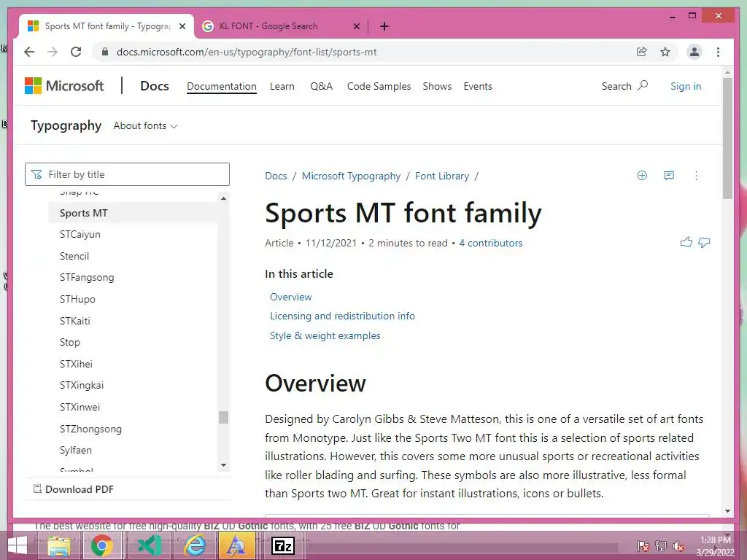This screenshot has height=560, width=747.
Task: Open Visual Studio Code from the taskbar
Action: tap(149, 545)
